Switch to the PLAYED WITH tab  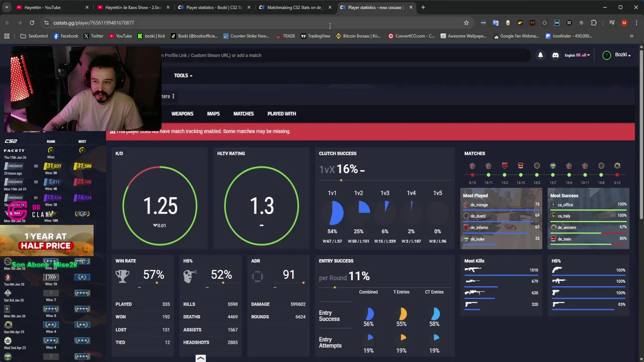click(282, 114)
